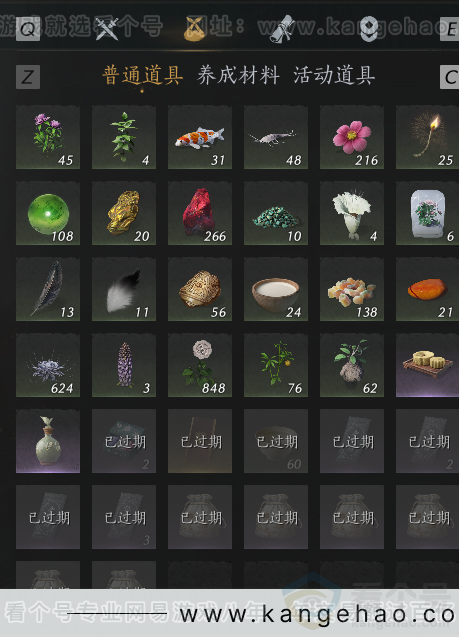The width and height of the screenshot is (459, 638).
Task: Switch to the 活动道具 tab
Action: 334,76
